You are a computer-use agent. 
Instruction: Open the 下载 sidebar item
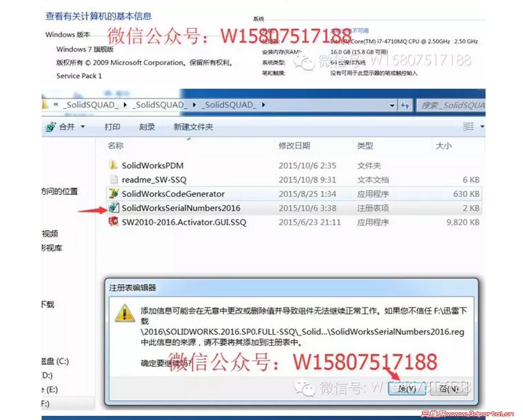[48, 304]
